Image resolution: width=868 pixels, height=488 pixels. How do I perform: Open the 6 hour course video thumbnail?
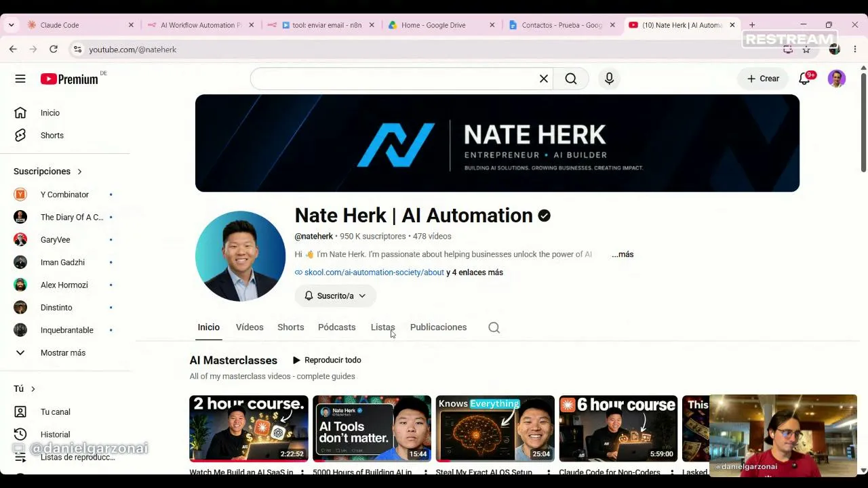[x=618, y=428]
